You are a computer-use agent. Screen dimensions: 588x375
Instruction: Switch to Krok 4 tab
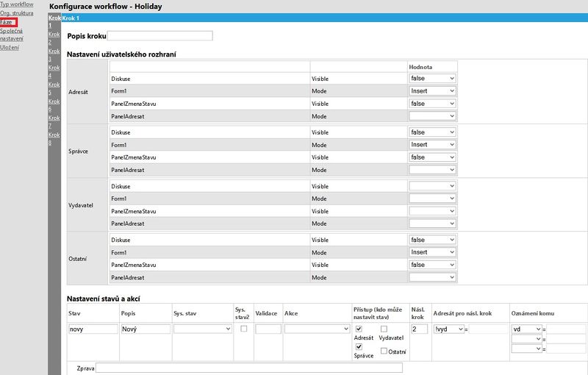(x=54, y=71)
